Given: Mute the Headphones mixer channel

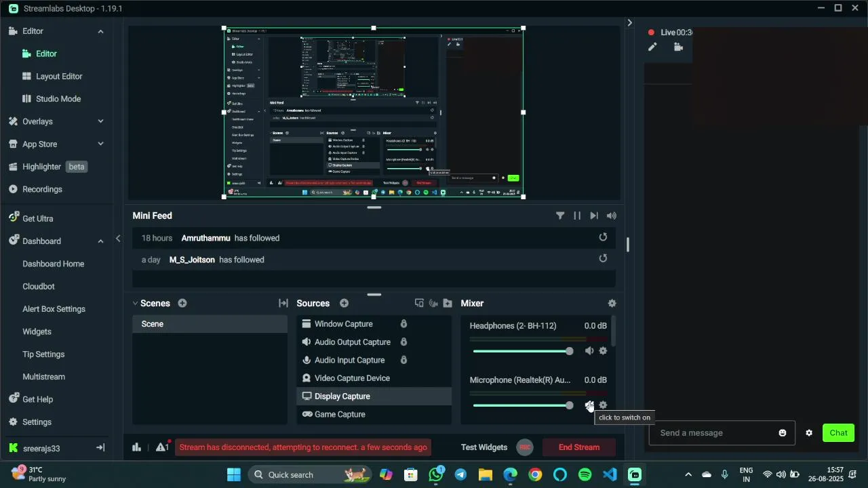Looking at the screenshot, I should [x=589, y=351].
